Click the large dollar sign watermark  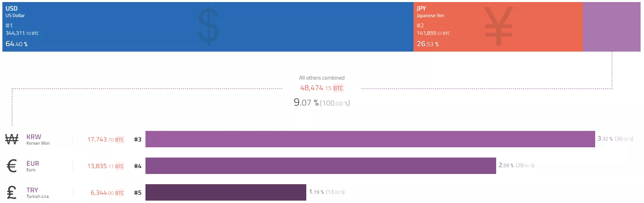click(x=208, y=26)
